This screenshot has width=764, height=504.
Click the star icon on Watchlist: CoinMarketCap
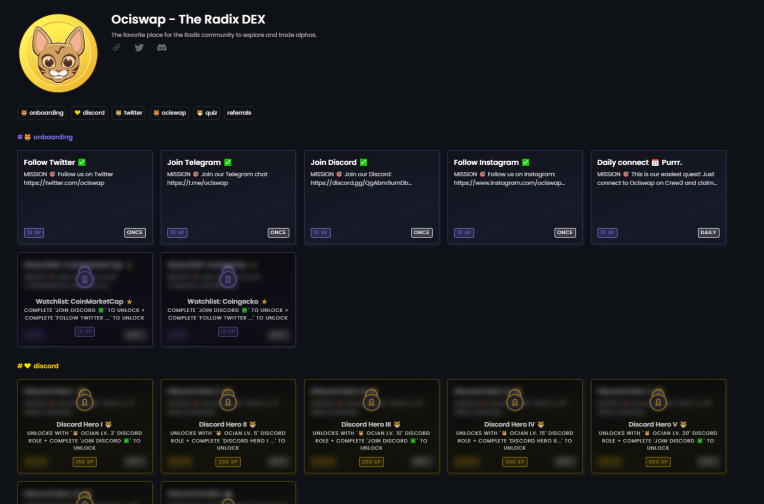tap(129, 302)
